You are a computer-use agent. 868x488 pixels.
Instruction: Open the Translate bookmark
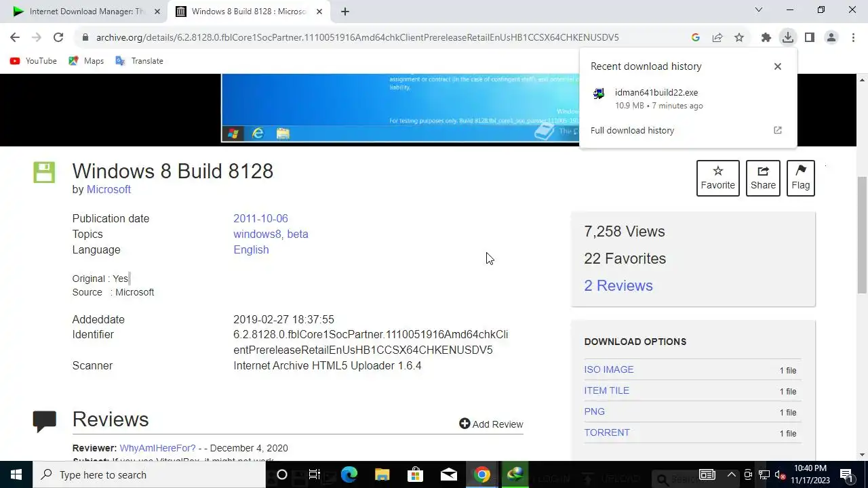[x=140, y=61]
